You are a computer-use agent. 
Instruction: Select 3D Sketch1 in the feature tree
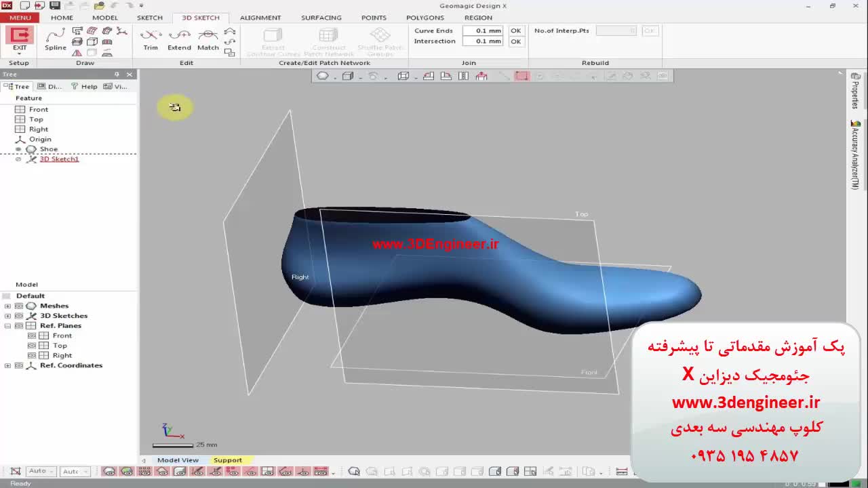tap(59, 159)
